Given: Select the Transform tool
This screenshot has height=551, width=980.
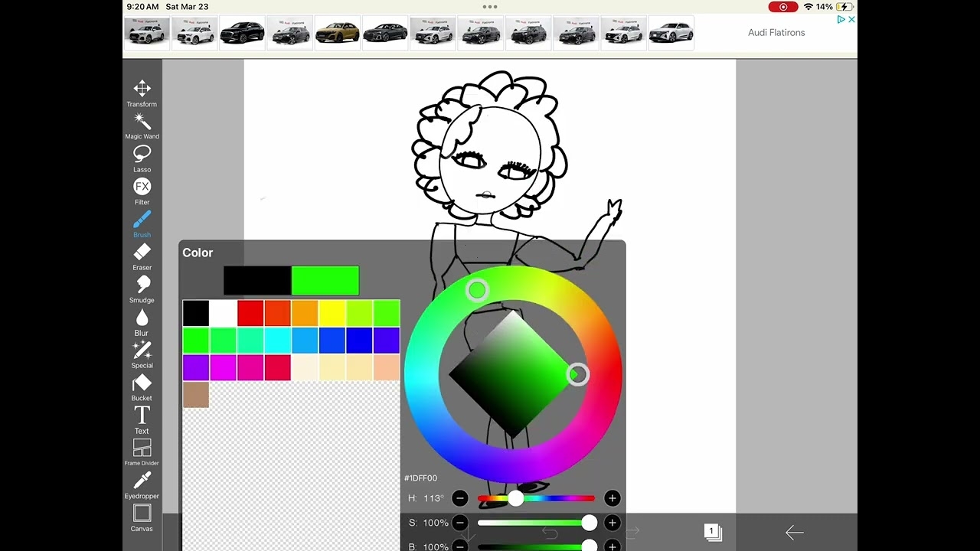Looking at the screenshot, I should coord(142,93).
